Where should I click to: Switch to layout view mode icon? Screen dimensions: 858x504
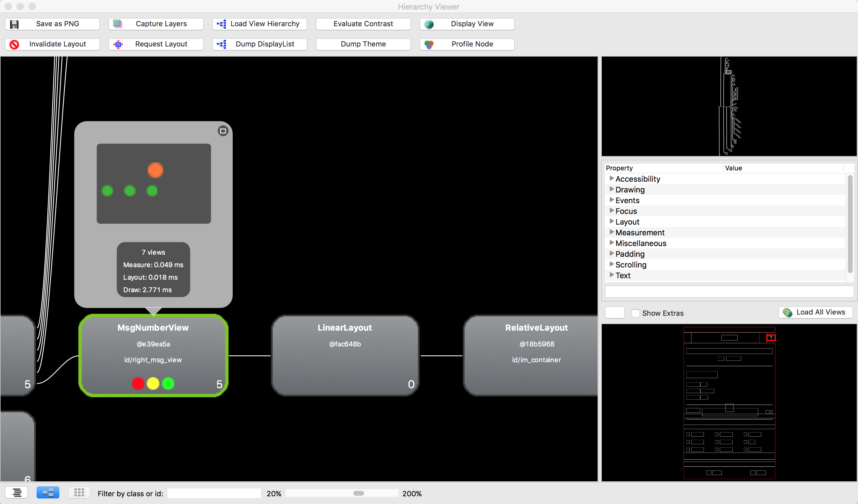tap(48, 492)
